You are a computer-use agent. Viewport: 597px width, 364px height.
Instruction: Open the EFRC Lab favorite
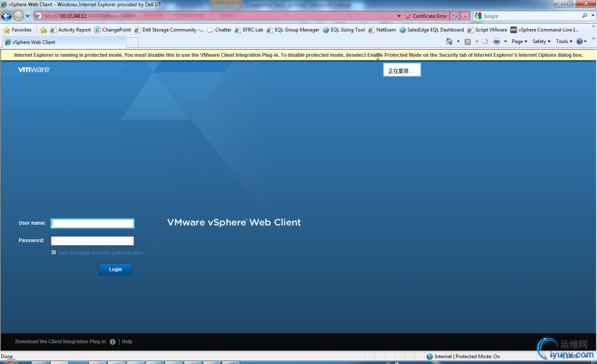click(249, 30)
